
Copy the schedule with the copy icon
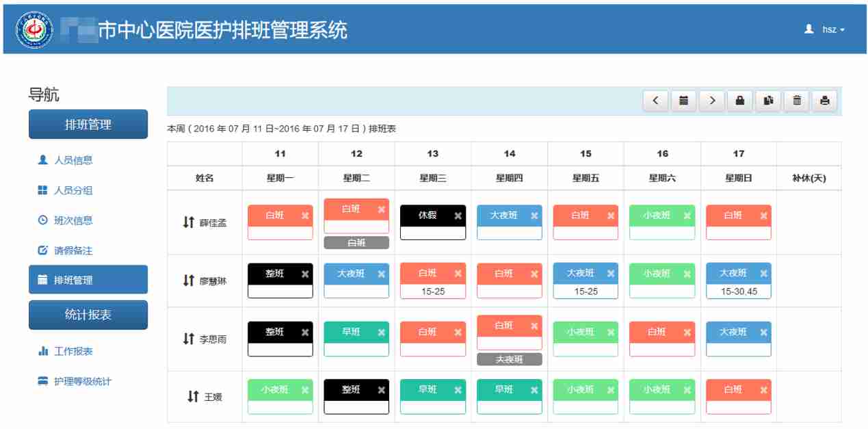tap(768, 101)
